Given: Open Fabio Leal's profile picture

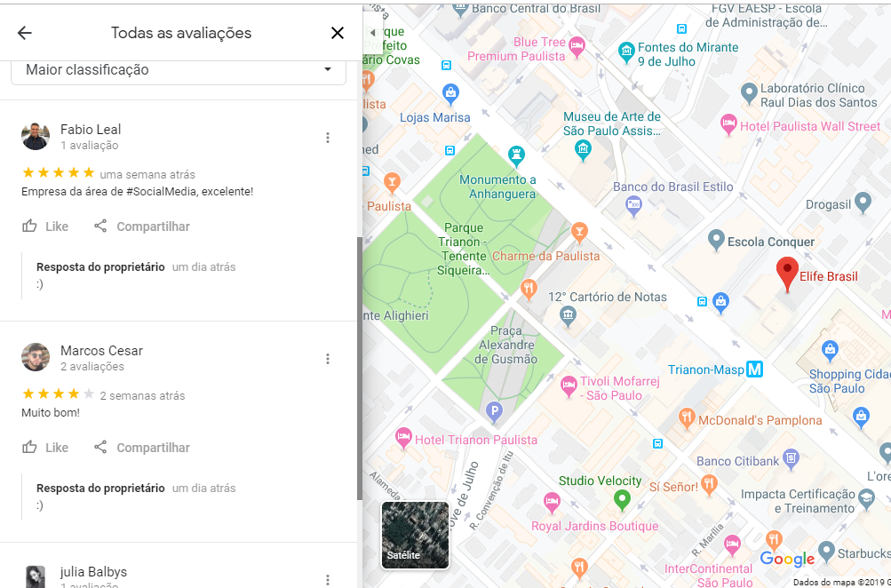Looking at the screenshot, I should click(36, 136).
